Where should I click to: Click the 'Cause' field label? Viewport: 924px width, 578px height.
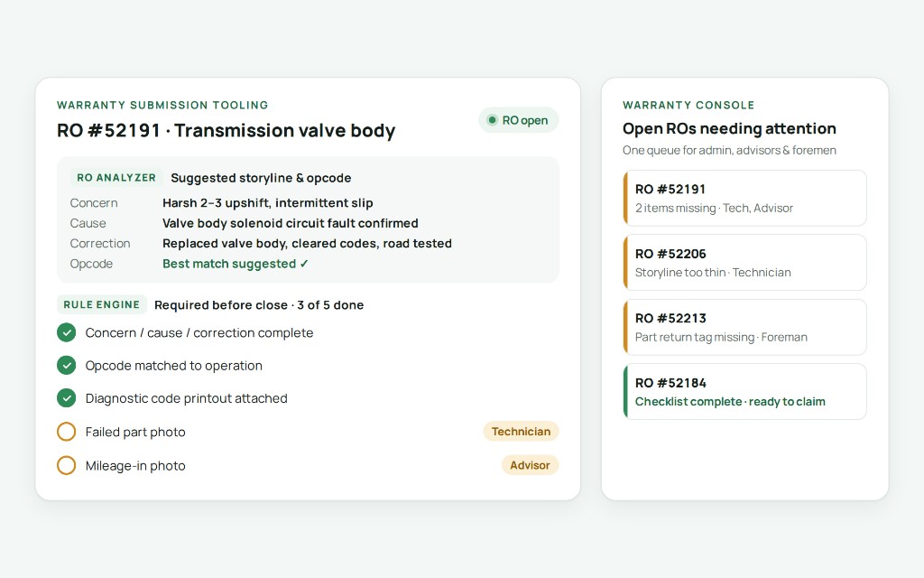tap(88, 224)
